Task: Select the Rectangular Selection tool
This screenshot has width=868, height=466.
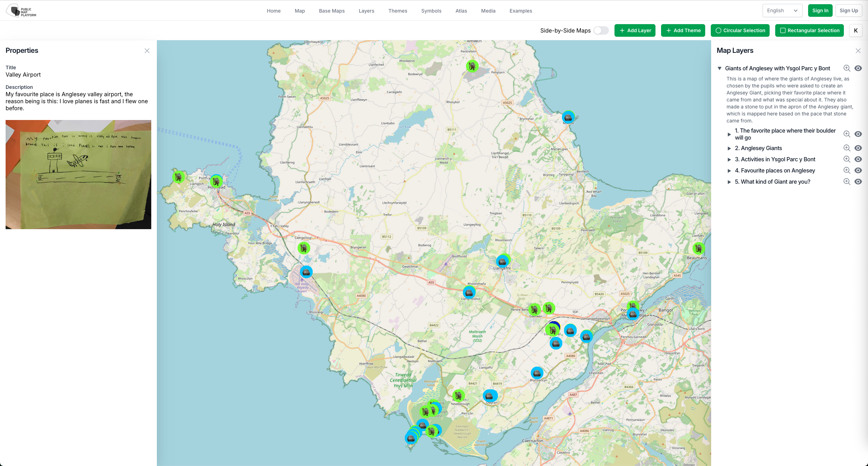Action: tap(809, 30)
